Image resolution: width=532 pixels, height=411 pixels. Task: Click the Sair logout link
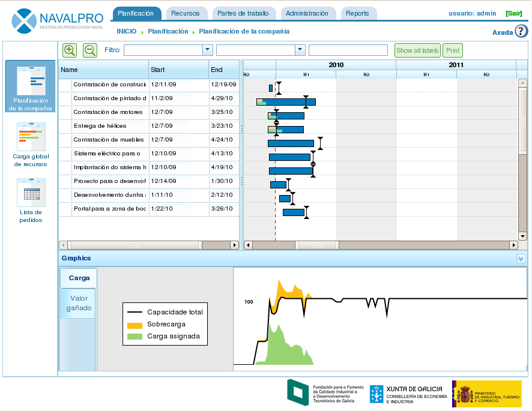514,13
